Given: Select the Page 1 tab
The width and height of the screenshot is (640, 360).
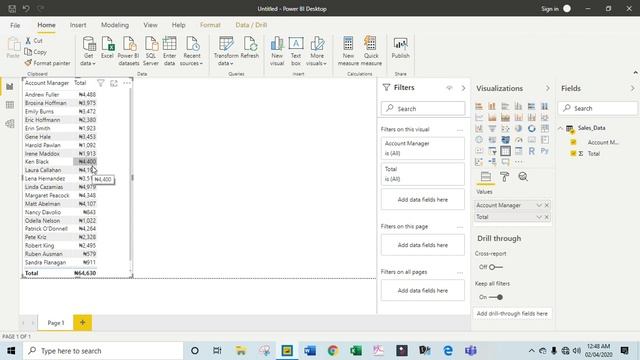Looking at the screenshot, I should tap(56, 323).
